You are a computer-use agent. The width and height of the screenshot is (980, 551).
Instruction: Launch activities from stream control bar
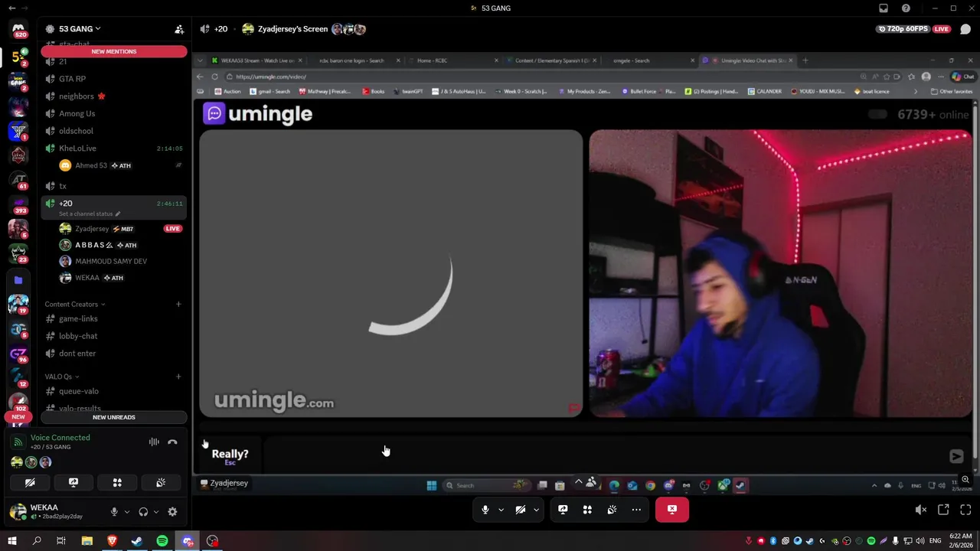pos(587,510)
